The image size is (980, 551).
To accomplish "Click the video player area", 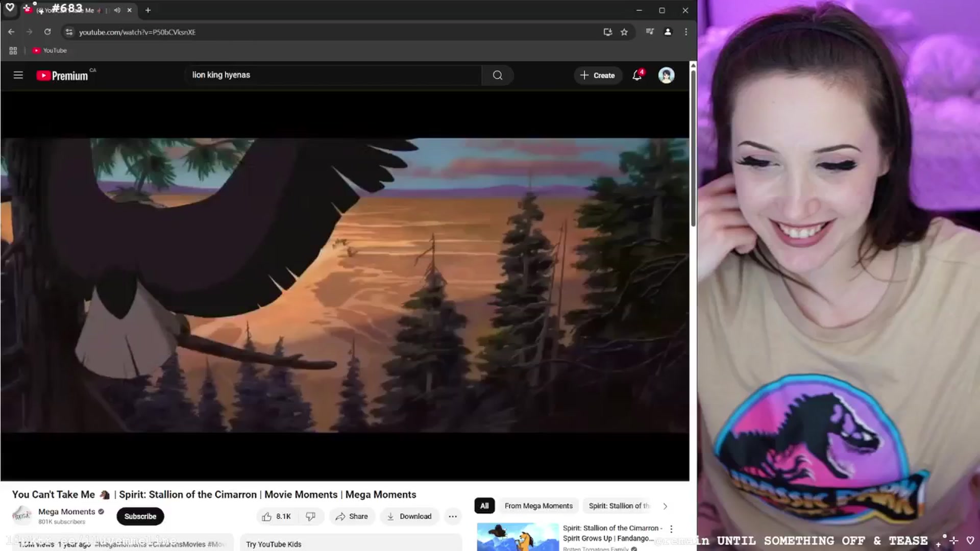I will (x=345, y=286).
